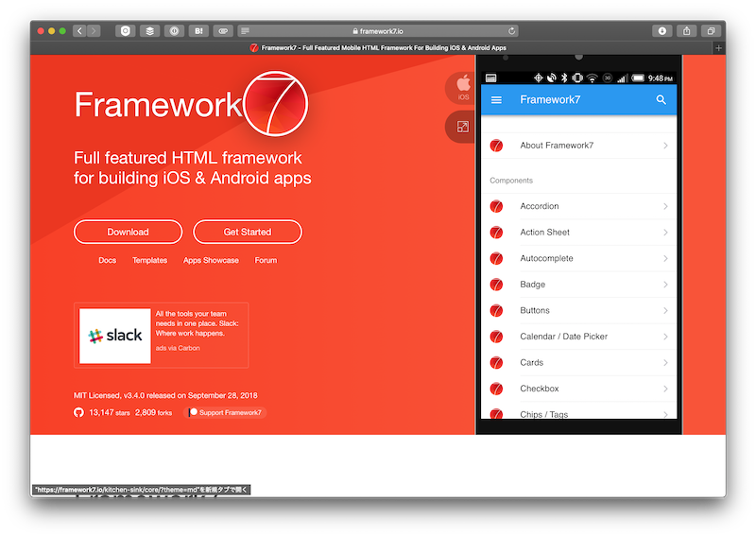The width and height of the screenshot is (756, 537).
Task: Switch demo to iOS theme via Apple icon
Action: click(463, 87)
